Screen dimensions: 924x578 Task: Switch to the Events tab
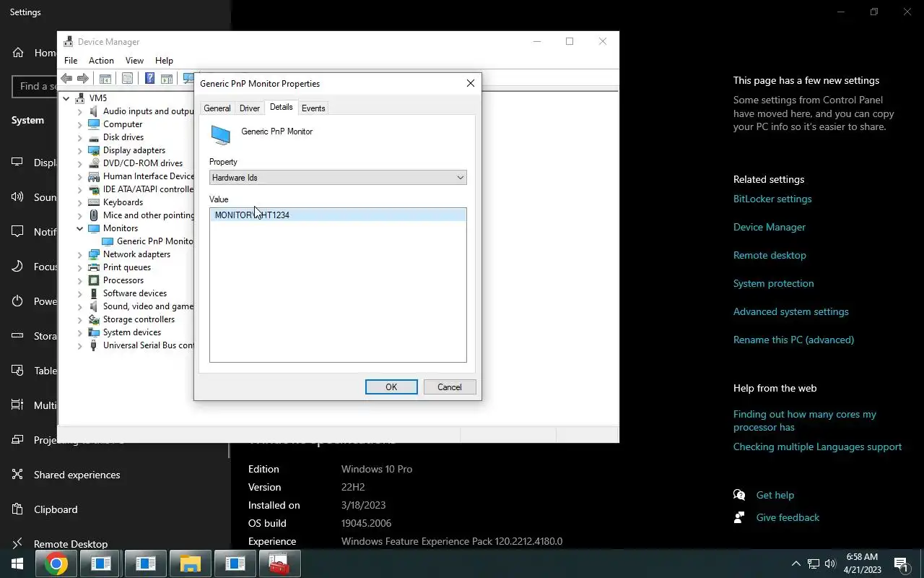tap(313, 108)
